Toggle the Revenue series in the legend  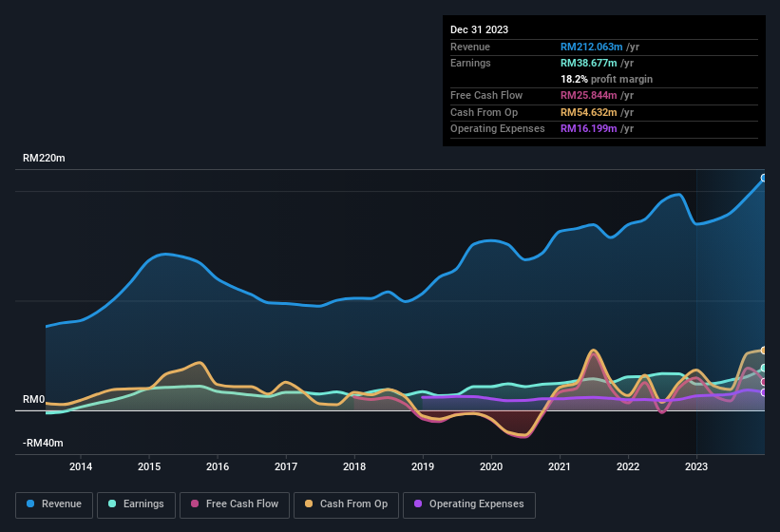tap(54, 504)
